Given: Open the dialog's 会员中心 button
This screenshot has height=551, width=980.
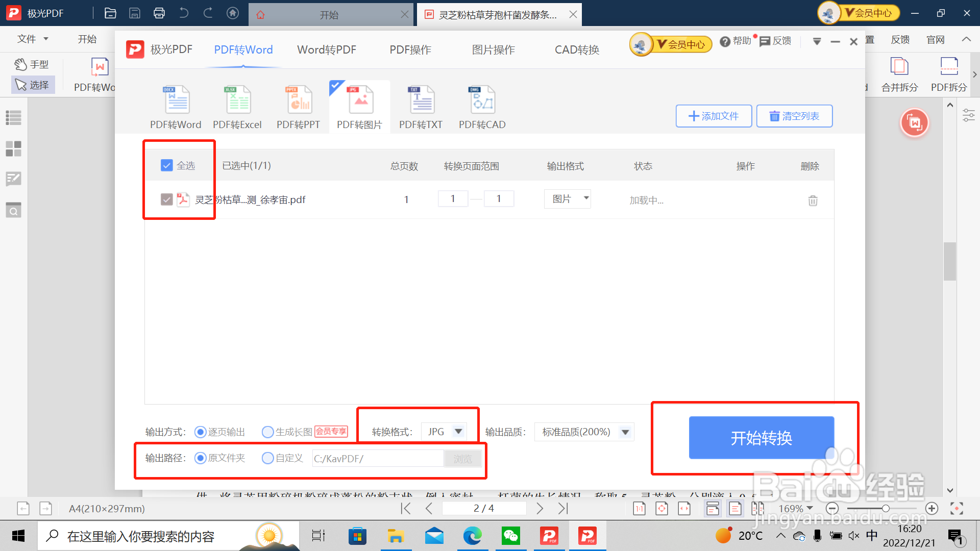Looking at the screenshot, I should coord(671,44).
